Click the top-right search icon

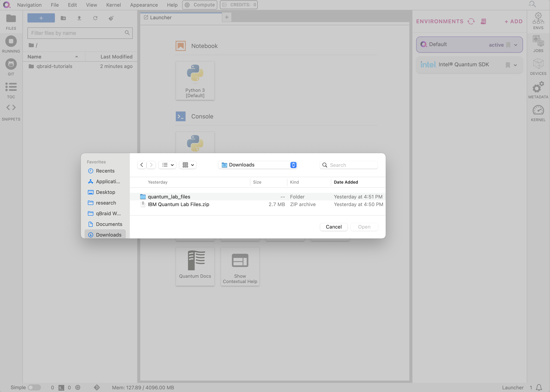coord(532,4)
